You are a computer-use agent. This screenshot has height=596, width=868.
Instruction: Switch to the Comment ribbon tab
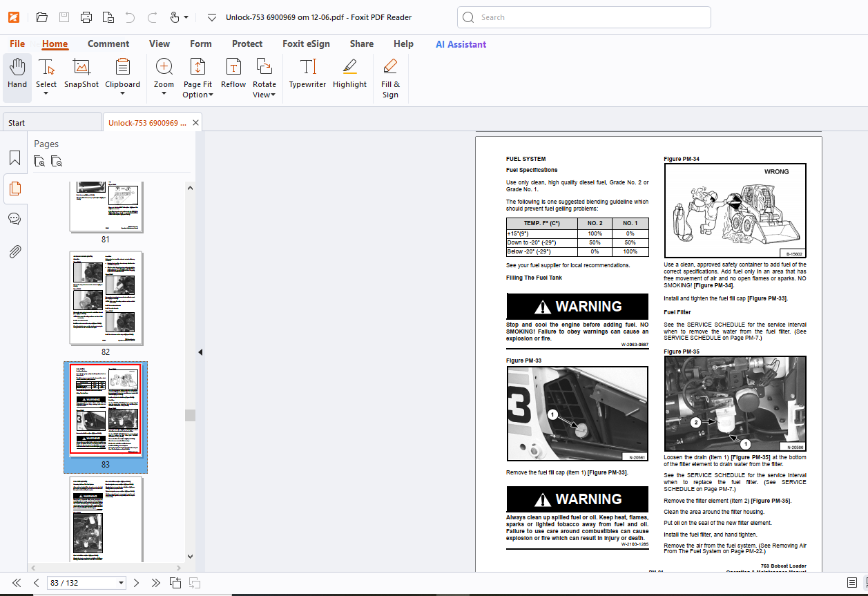click(x=108, y=44)
